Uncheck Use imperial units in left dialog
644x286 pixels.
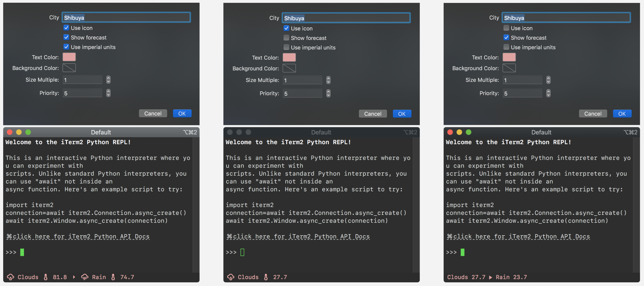(x=66, y=47)
